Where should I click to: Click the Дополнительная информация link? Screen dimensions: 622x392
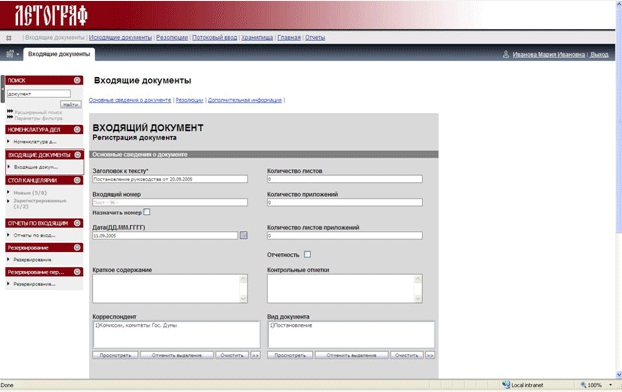click(x=245, y=100)
